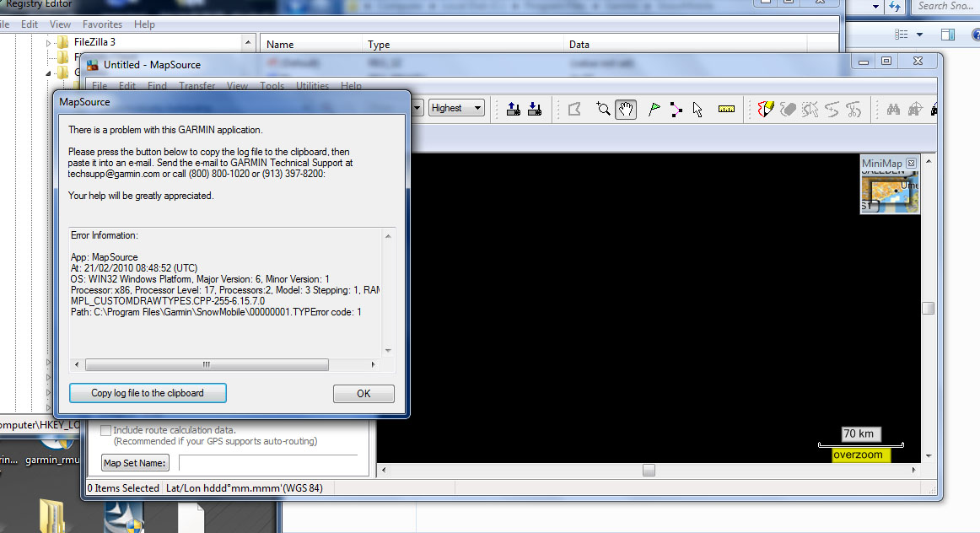980x533 pixels.
Task: Click the Type column header
Action: pos(462,45)
